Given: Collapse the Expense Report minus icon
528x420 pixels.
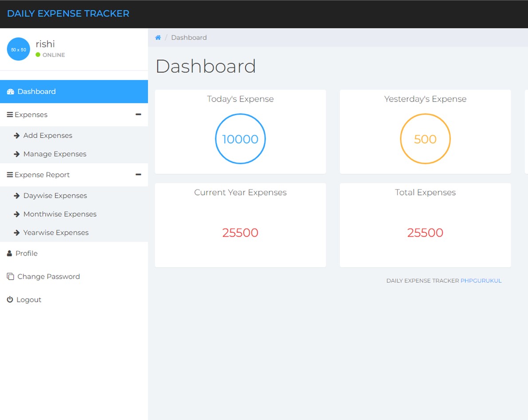Looking at the screenshot, I should pyautogui.click(x=138, y=175).
